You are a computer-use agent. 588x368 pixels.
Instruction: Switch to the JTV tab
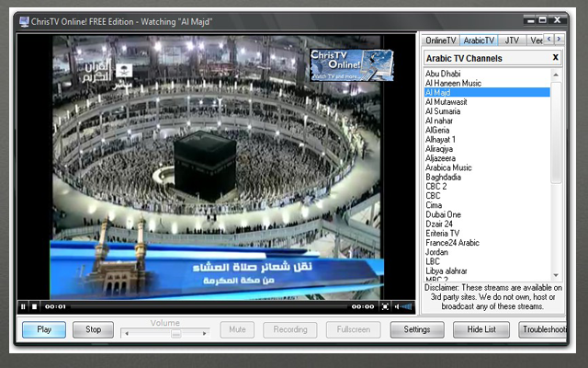click(x=512, y=40)
